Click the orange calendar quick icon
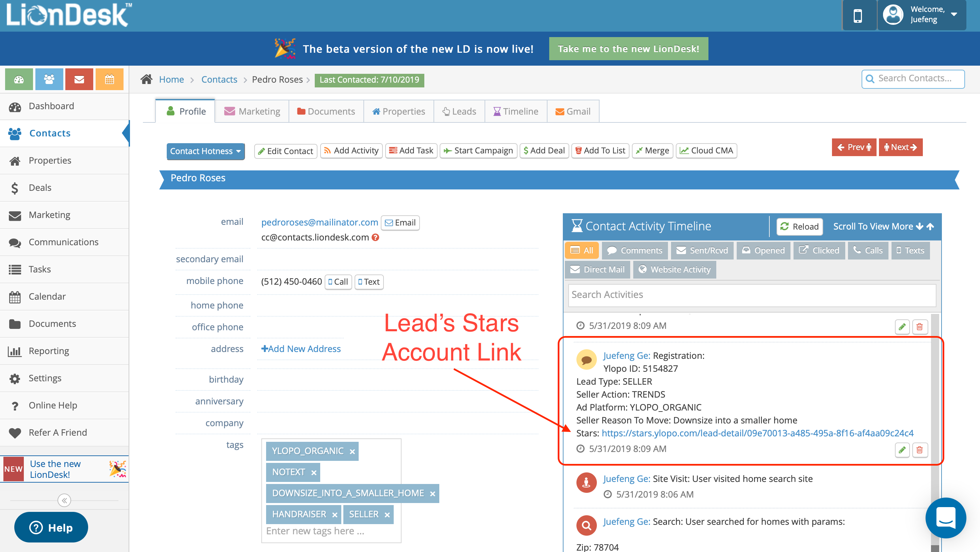This screenshot has width=980, height=552. pos(109,79)
